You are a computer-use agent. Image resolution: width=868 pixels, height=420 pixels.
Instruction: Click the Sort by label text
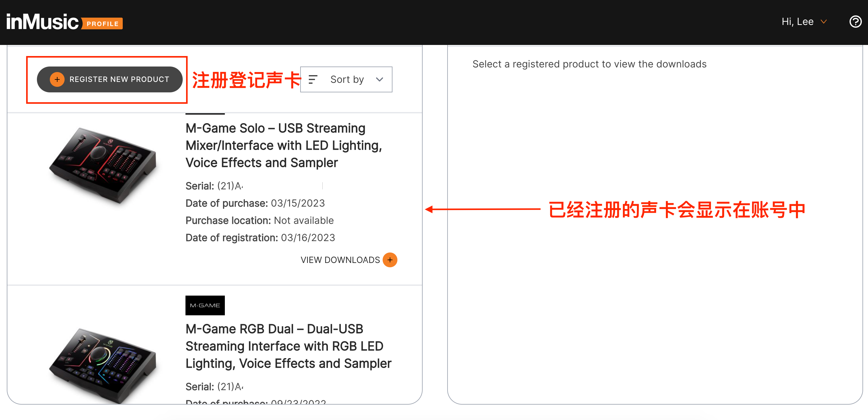(x=347, y=79)
